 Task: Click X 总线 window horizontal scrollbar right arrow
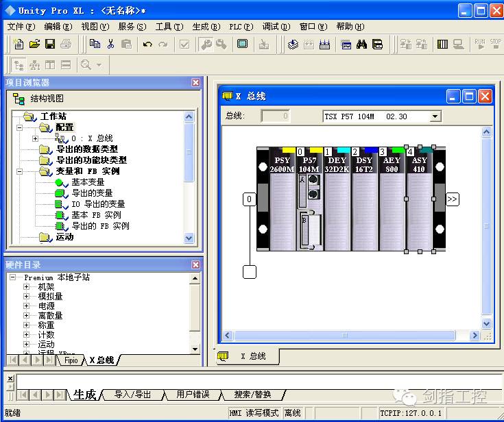475,336
